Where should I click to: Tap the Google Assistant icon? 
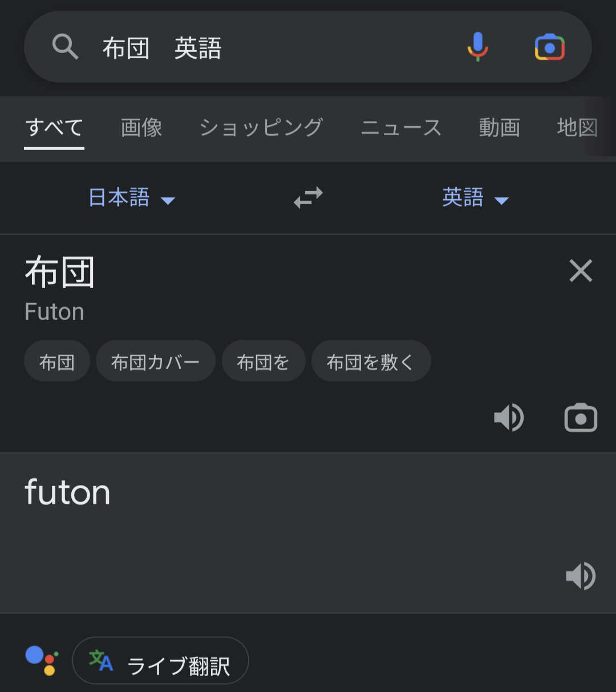42,661
